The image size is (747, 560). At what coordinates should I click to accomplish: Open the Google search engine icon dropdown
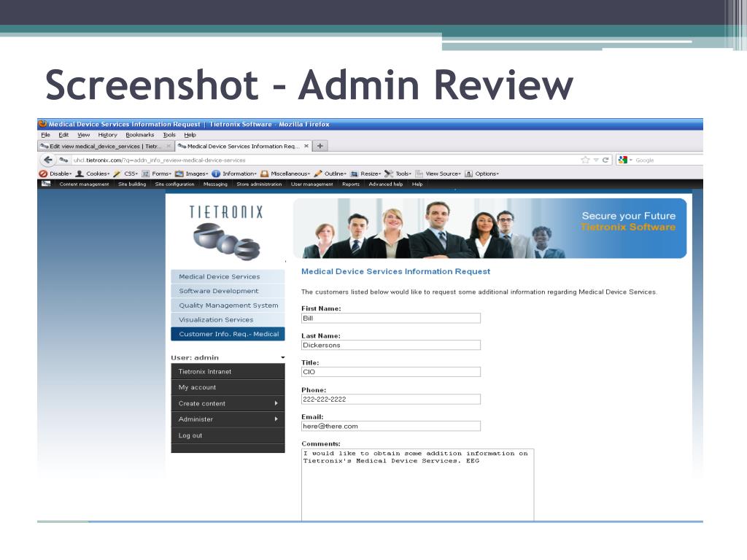click(624, 160)
